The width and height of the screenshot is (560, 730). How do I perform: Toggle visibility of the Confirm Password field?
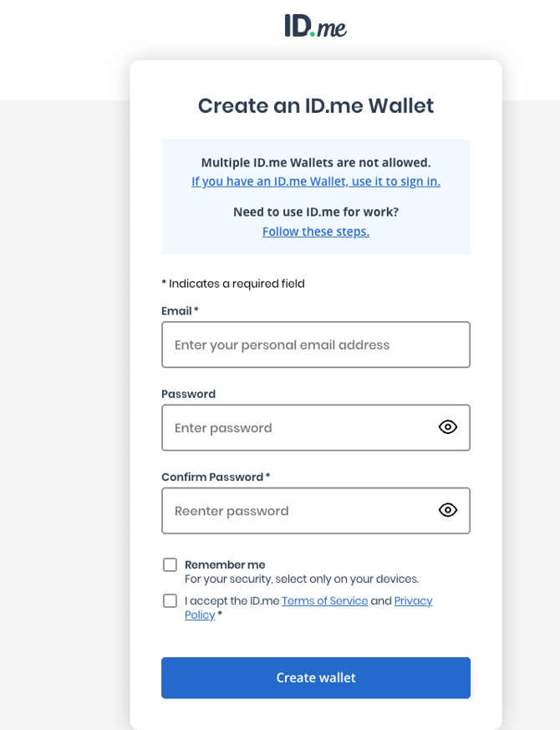pos(448,510)
